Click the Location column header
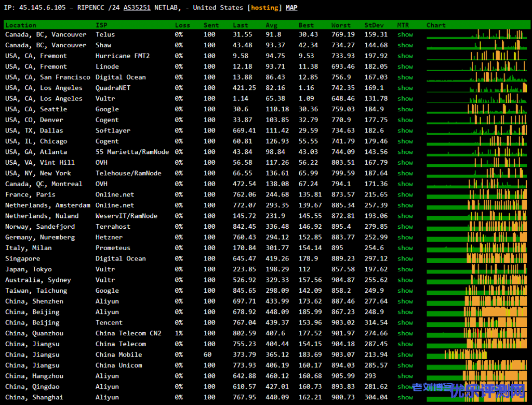This screenshot has width=532, height=405. pyautogui.click(x=21, y=25)
